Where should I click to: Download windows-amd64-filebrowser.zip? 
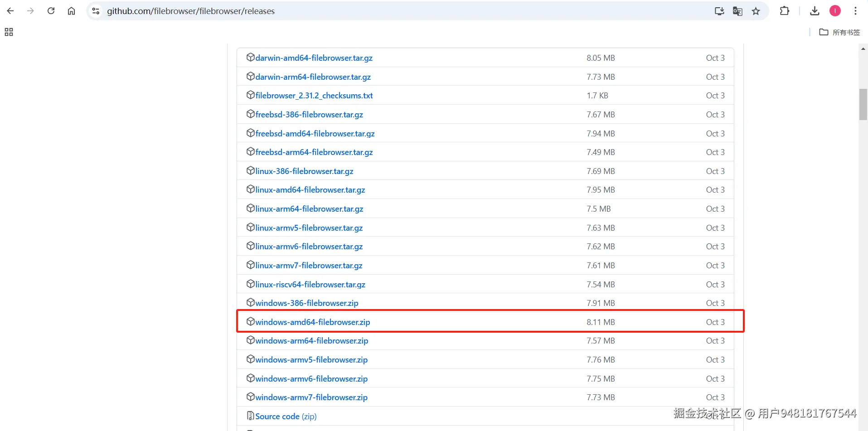click(312, 322)
